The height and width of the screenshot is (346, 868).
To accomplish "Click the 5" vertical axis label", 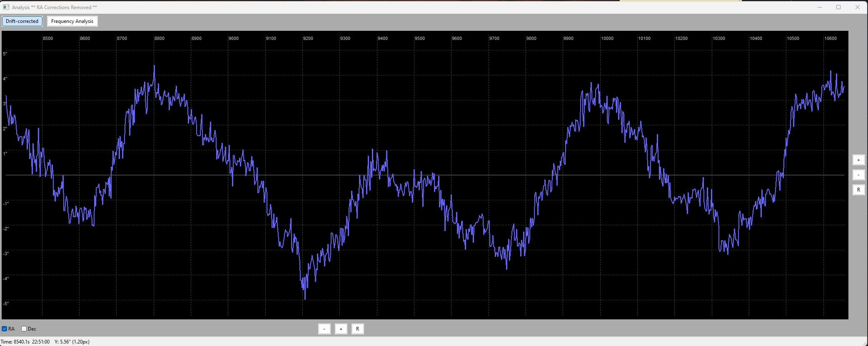I will [x=5, y=54].
